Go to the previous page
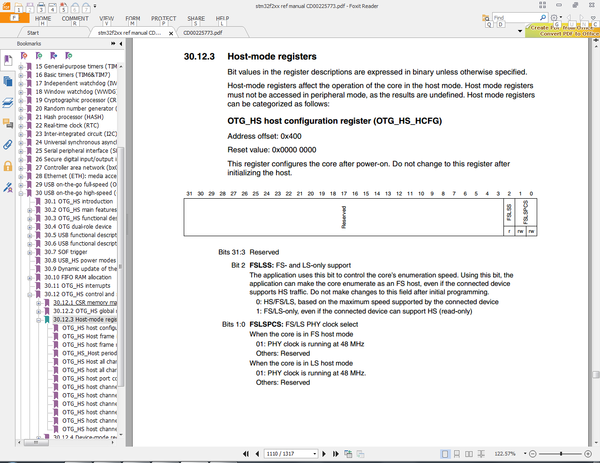 [x=258, y=454]
